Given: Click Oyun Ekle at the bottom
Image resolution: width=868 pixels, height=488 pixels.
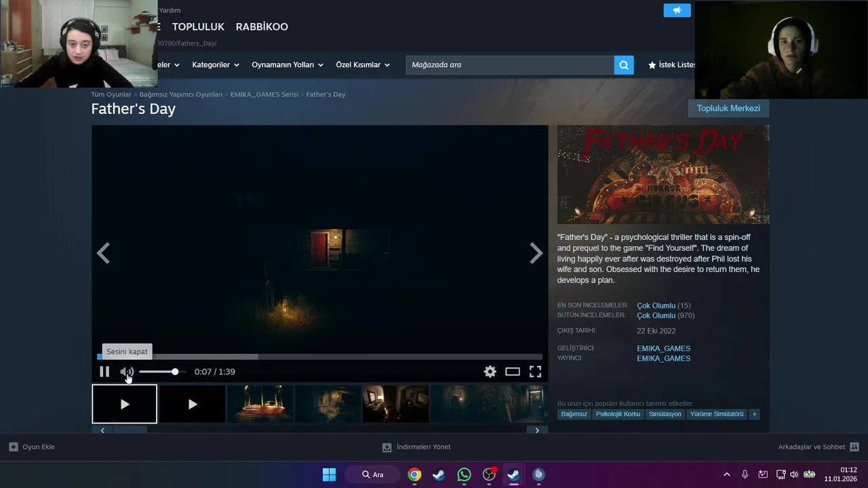Looking at the screenshot, I should 32,447.
